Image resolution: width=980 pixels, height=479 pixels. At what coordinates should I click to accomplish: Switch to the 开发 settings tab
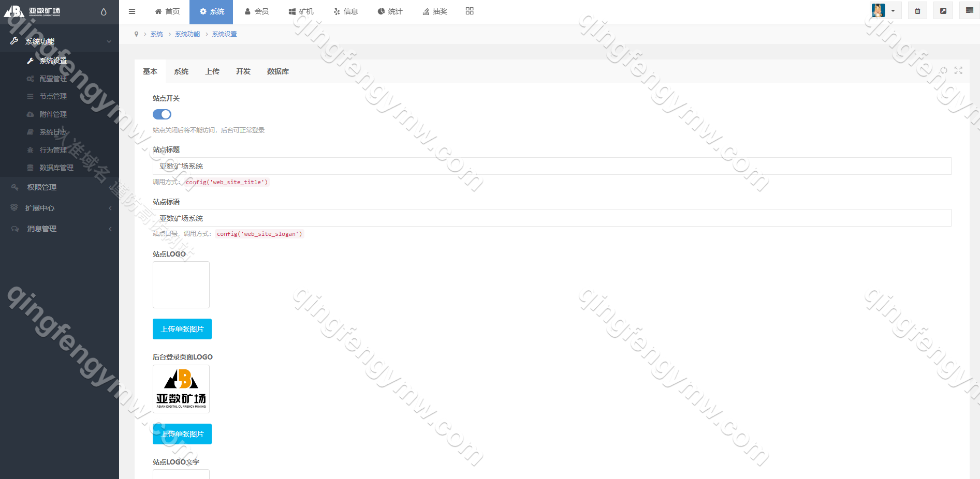click(243, 71)
